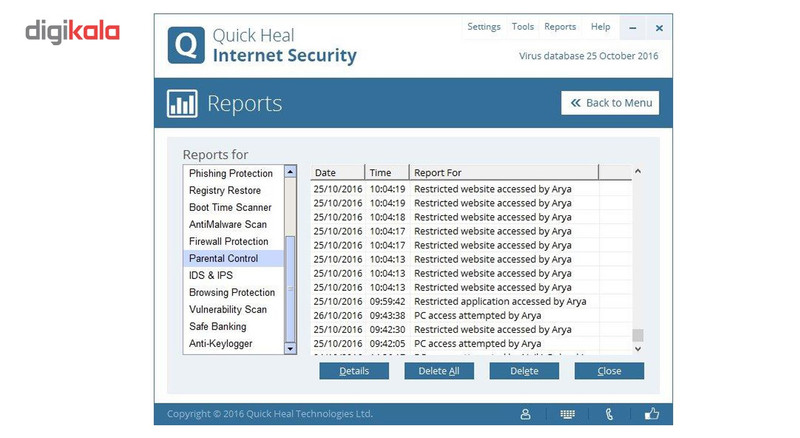The width and height of the screenshot is (800, 438).
Task: Close the Quick Heal window with X
Action: coord(659,28)
